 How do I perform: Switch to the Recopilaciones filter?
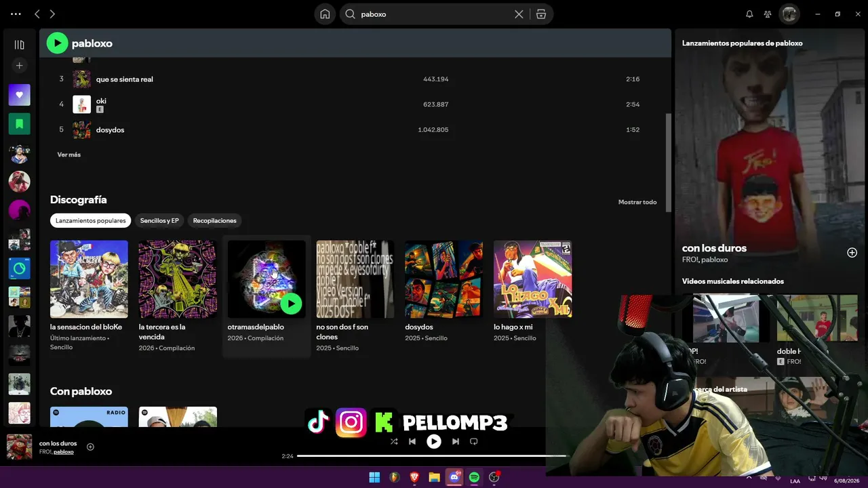pos(215,221)
